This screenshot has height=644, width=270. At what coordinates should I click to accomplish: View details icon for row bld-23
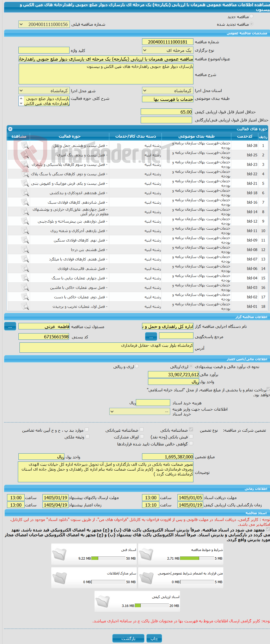[25, 164]
